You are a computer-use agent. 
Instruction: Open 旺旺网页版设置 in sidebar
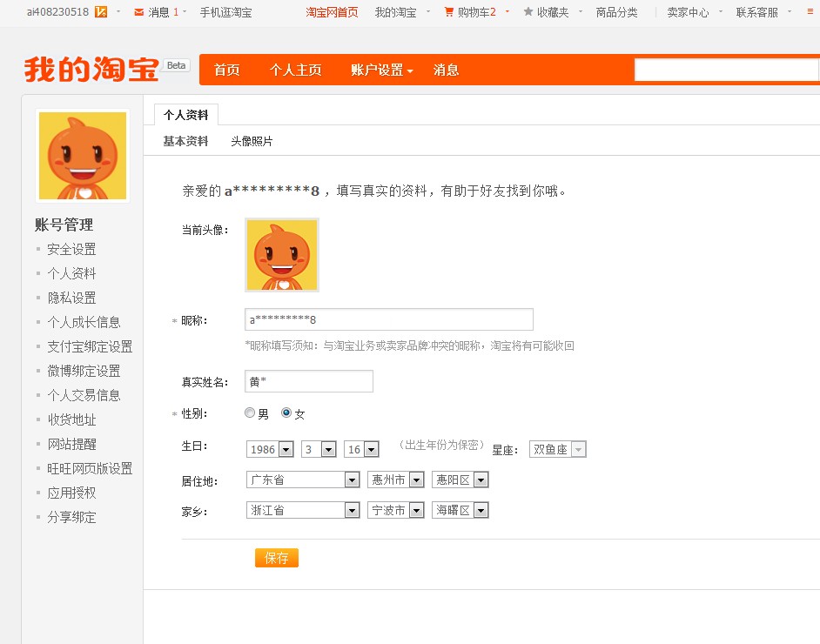pyautogui.click(x=90, y=468)
